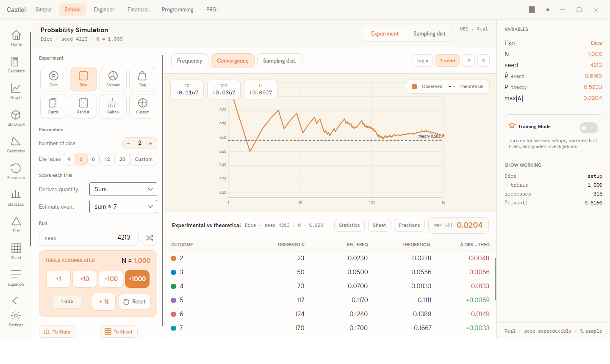Expand the Estimate event dropdown

[123, 207]
